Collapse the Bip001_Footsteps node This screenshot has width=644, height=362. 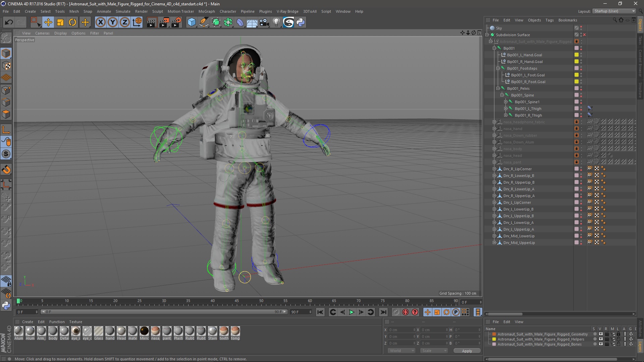pos(498,68)
